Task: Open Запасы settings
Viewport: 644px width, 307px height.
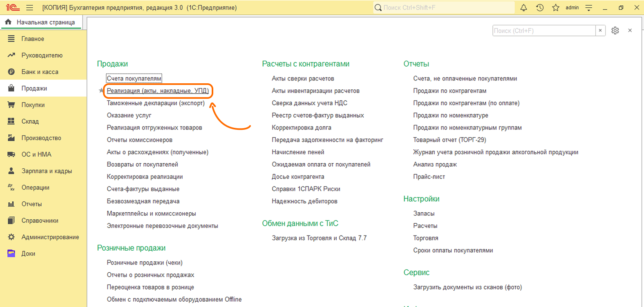Action: click(424, 213)
